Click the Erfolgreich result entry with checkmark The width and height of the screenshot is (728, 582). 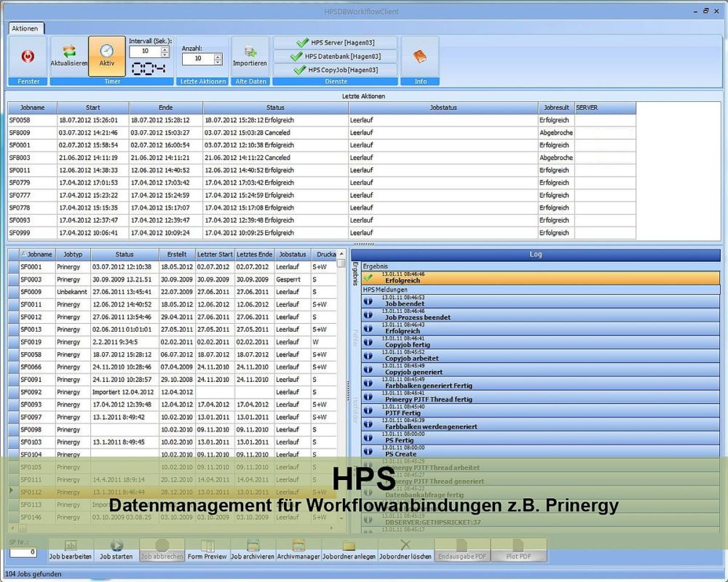click(x=541, y=278)
